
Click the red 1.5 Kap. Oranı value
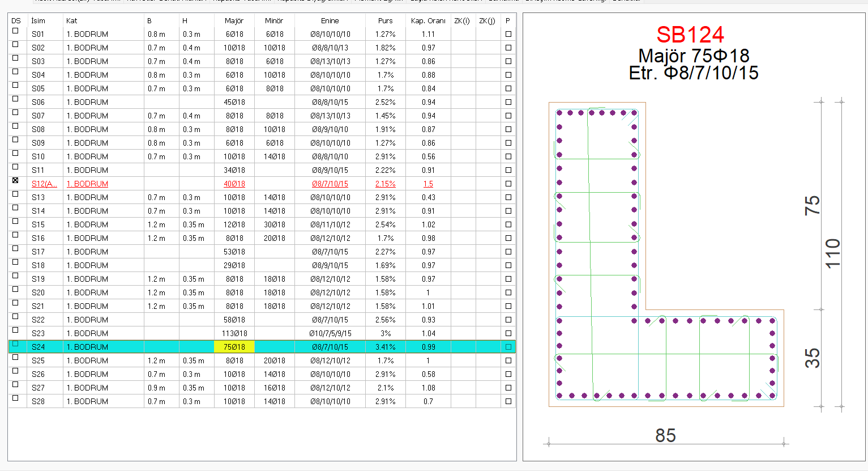click(x=428, y=184)
